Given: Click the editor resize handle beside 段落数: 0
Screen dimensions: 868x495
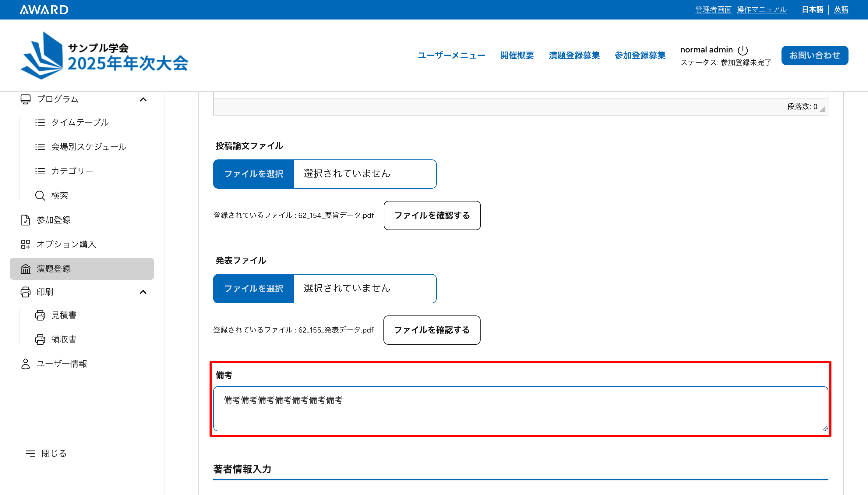Looking at the screenshot, I should click(823, 109).
